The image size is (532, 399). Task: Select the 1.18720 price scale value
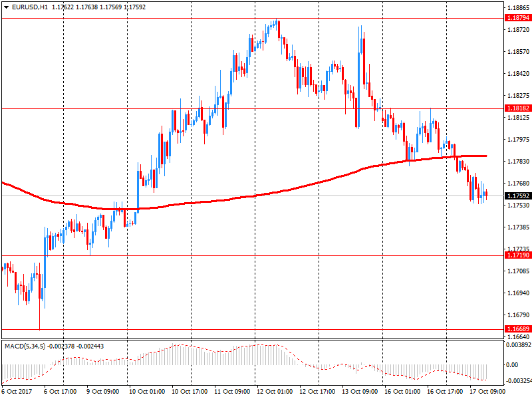(x=519, y=30)
